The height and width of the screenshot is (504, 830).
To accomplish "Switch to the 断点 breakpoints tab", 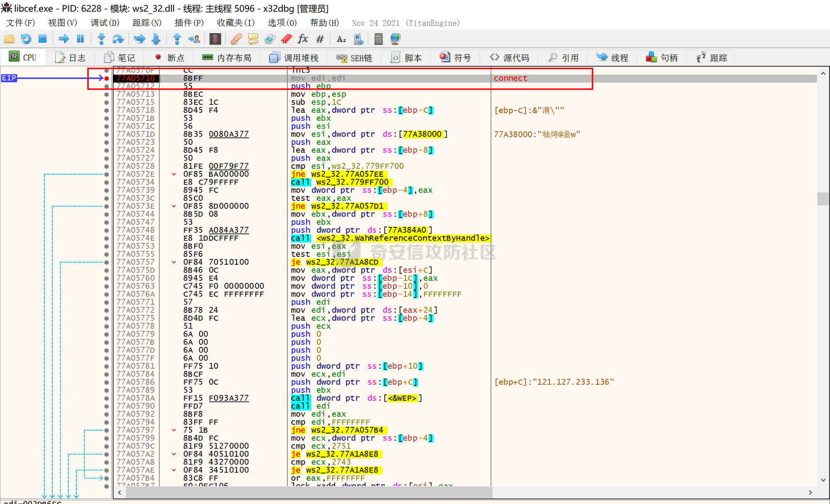I will [170, 58].
